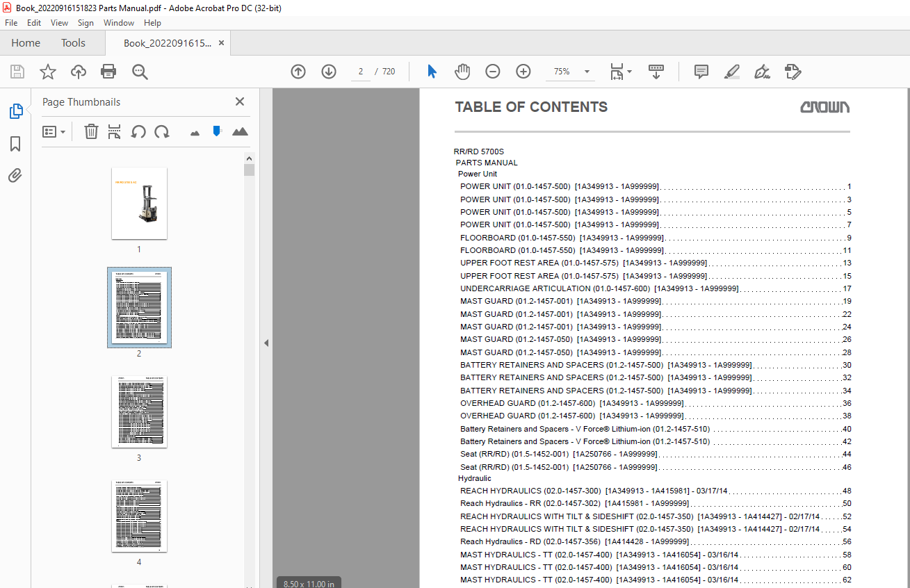Open the Help menu
910x588 pixels.
click(x=152, y=23)
